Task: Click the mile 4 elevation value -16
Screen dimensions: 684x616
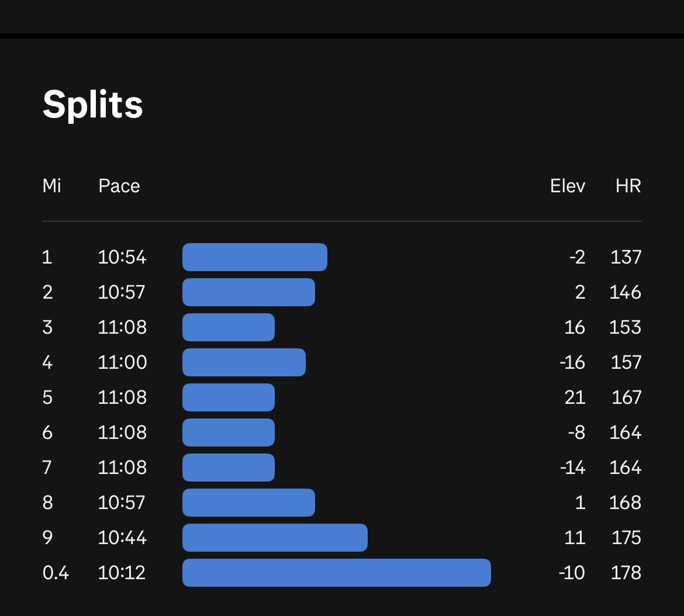Action: pyautogui.click(x=572, y=362)
